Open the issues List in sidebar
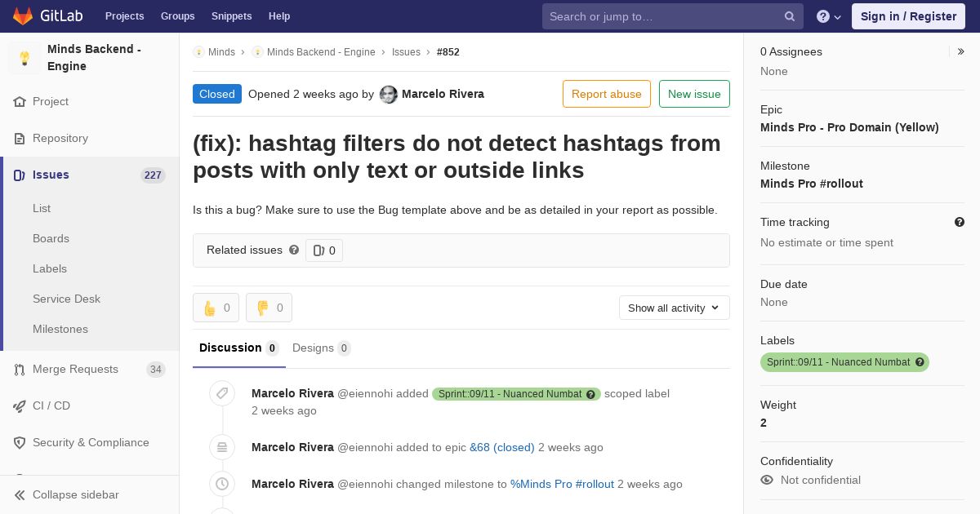Screen dimensions: 980x514 coord(42,208)
